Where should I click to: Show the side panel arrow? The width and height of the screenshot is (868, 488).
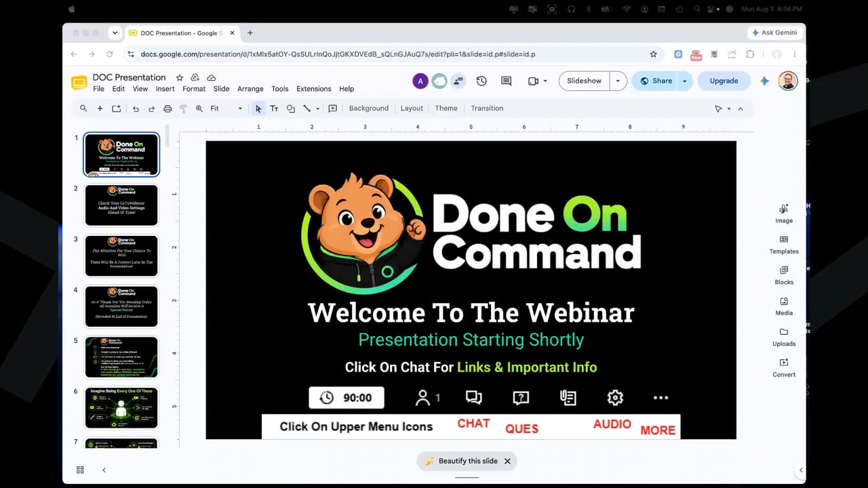click(x=800, y=470)
